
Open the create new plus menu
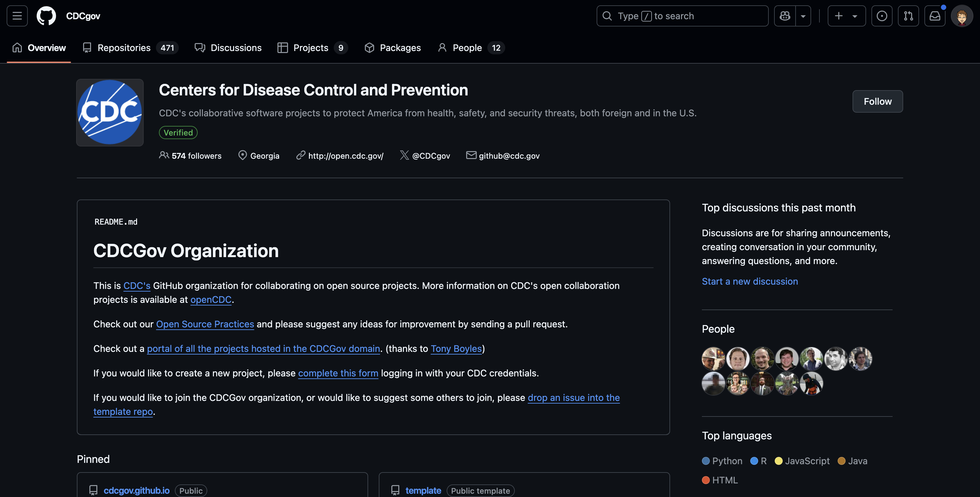[x=847, y=16]
